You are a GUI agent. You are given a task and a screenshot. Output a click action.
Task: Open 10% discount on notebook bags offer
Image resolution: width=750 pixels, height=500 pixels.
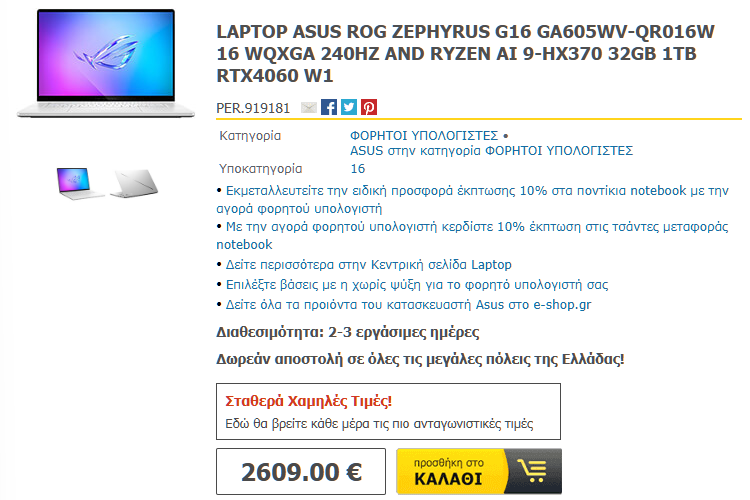472,235
